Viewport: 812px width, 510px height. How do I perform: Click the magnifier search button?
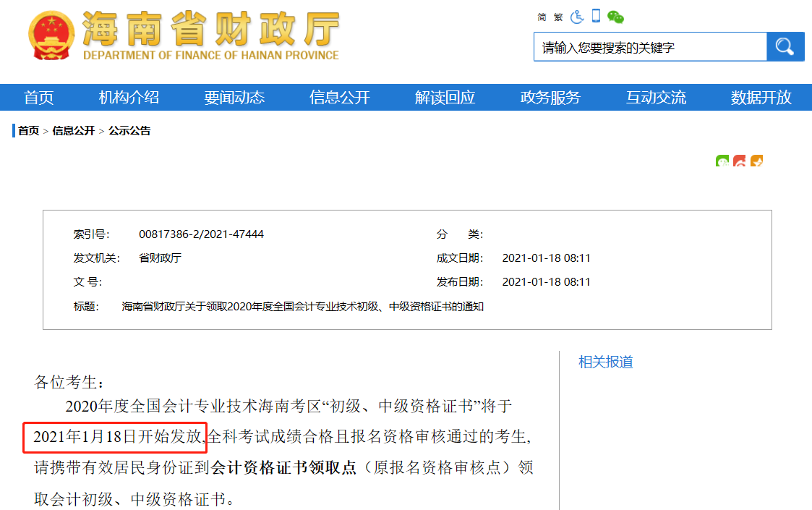click(785, 46)
